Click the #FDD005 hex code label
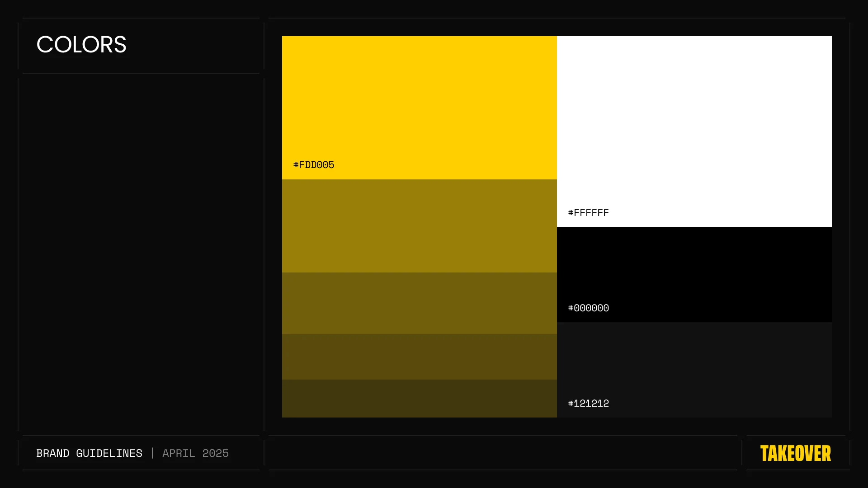This screenshot has height=488, width=868. coord(314,165)
